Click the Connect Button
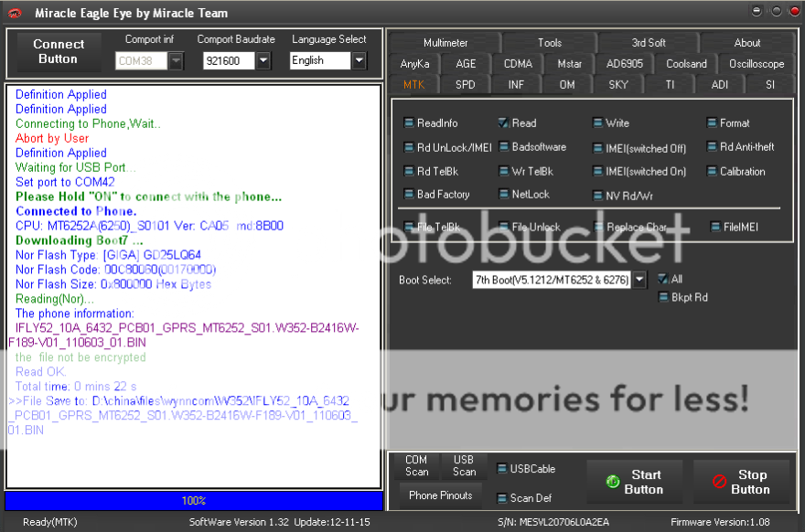Screen dimensions: 805x532 pyautogui.click(x=59, y=52)
